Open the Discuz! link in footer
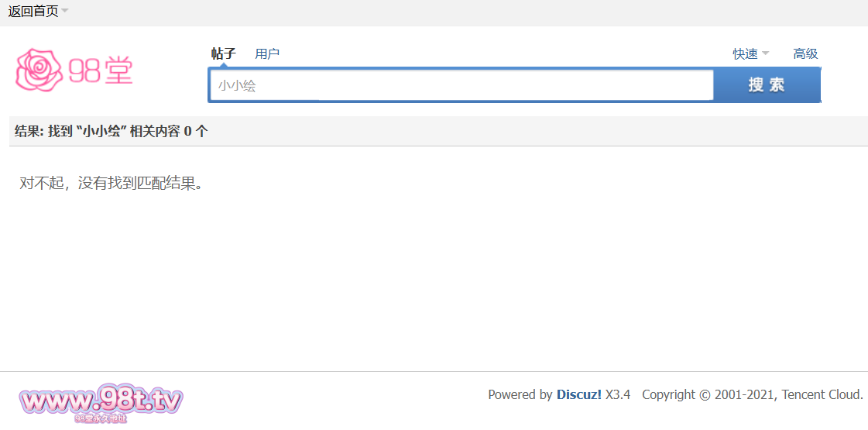868x430 pixels. coord(579,394)
